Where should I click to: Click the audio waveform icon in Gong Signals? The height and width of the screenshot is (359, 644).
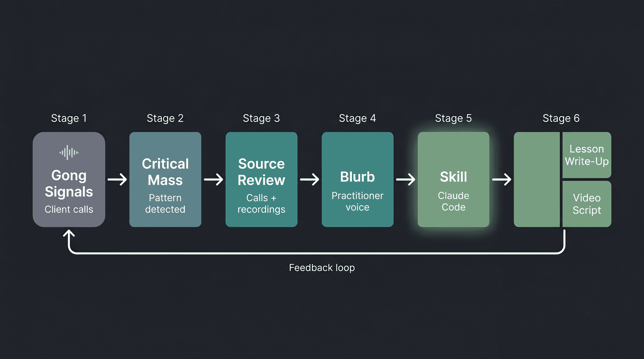click(69, 152)
